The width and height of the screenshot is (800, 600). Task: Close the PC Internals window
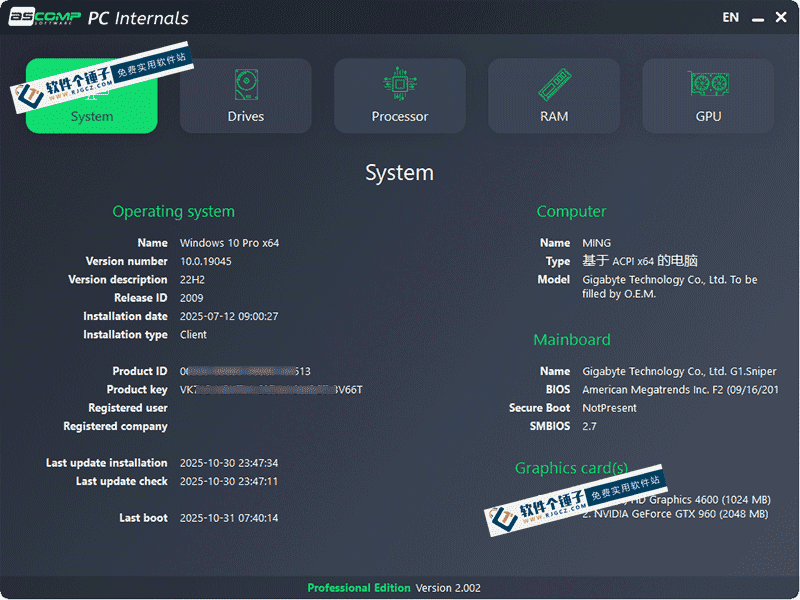point(781,17)
